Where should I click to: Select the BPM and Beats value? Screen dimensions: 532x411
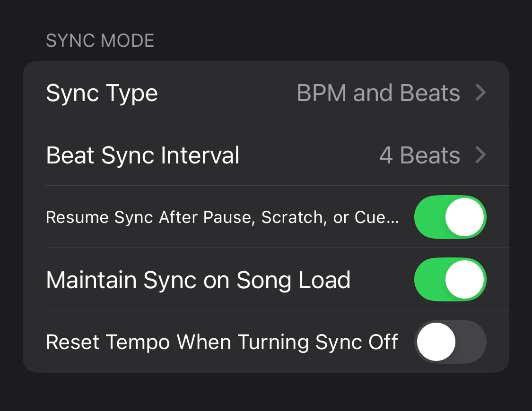pyautogui.click(x=378, y=93)
